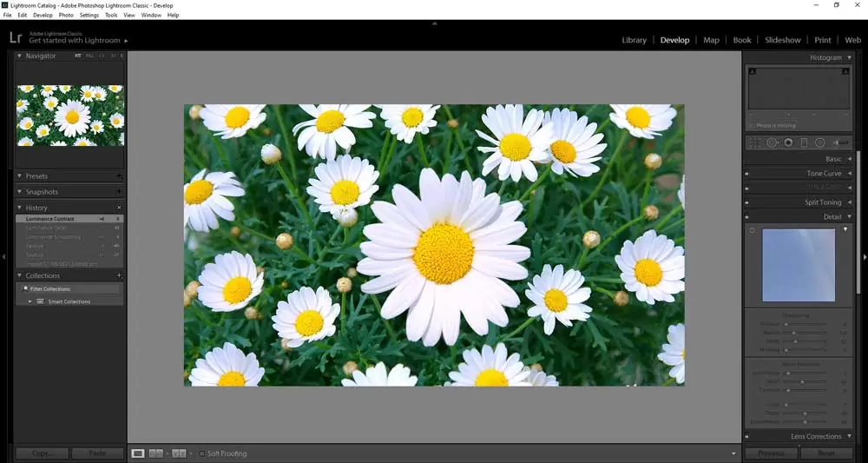Open the Settings menu

(x=89, y=15)
